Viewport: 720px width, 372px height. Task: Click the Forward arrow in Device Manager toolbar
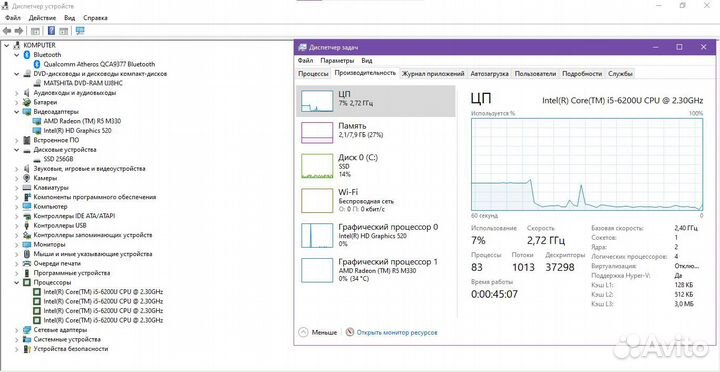click(19, 31)
